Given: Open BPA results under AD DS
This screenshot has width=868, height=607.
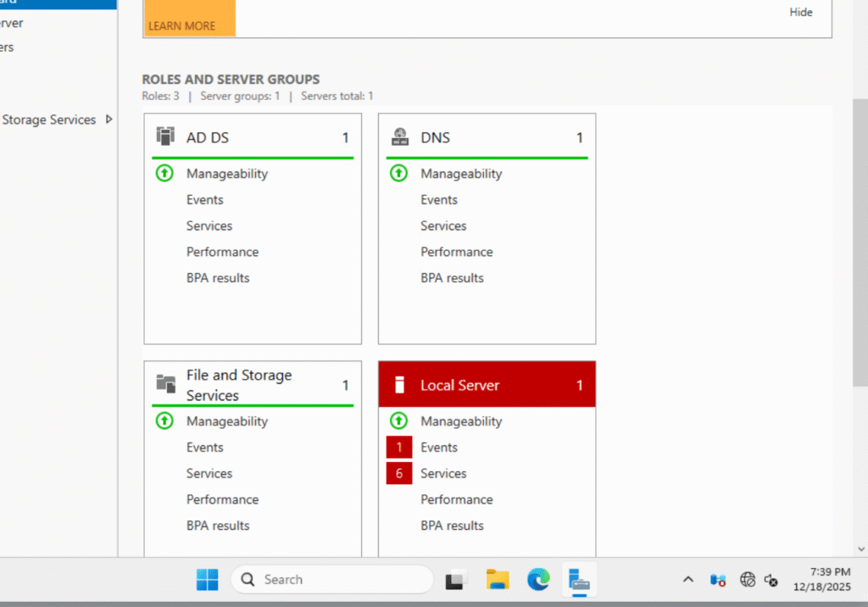Looking at the screenshot, I should point(218,278).
